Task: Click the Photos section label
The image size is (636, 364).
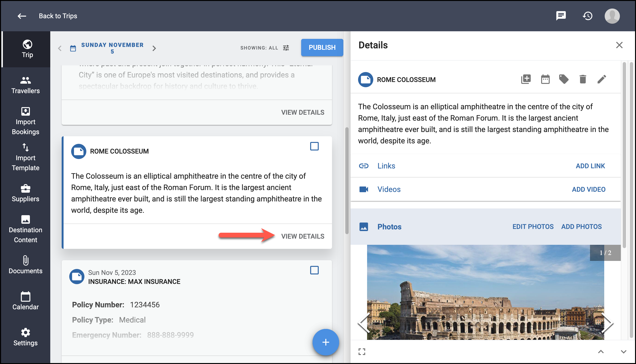Action: [389, 227]
